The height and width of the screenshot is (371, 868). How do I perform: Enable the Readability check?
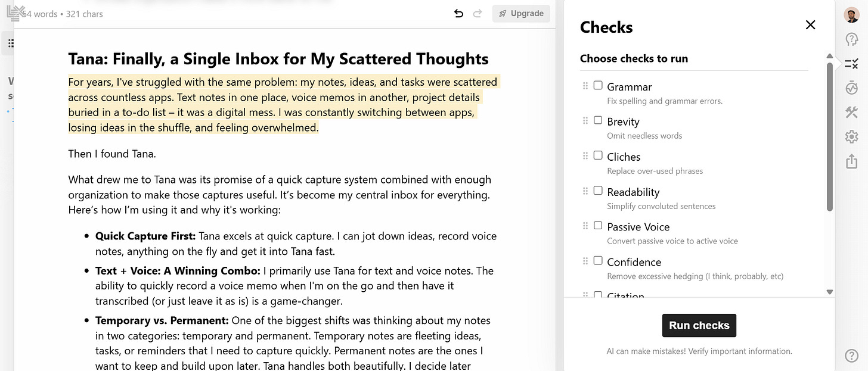(598, 191)
